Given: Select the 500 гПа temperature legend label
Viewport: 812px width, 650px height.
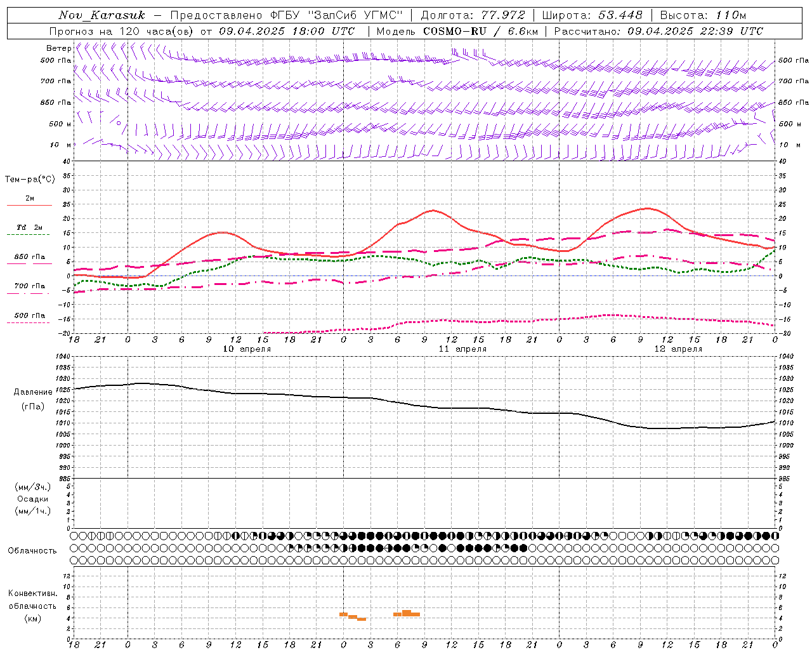Looking at the screenshot, I should point(29,315).
